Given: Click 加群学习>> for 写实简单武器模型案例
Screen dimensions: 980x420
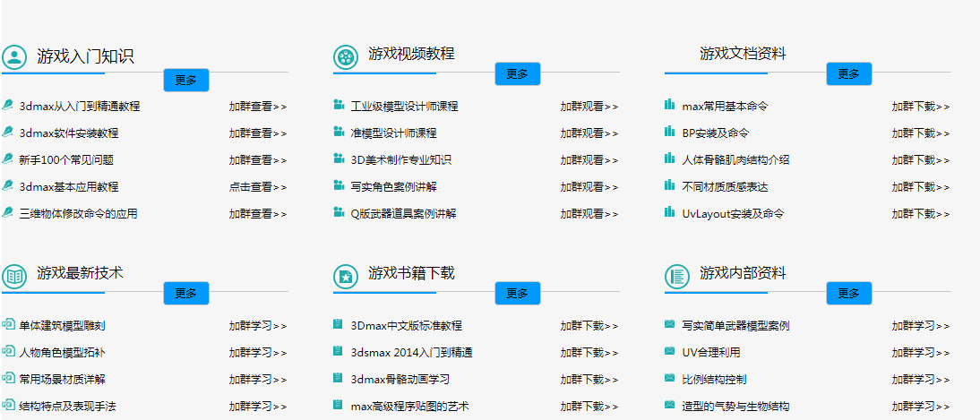Looking at the screenshot, I should click(x=921, y=326).
